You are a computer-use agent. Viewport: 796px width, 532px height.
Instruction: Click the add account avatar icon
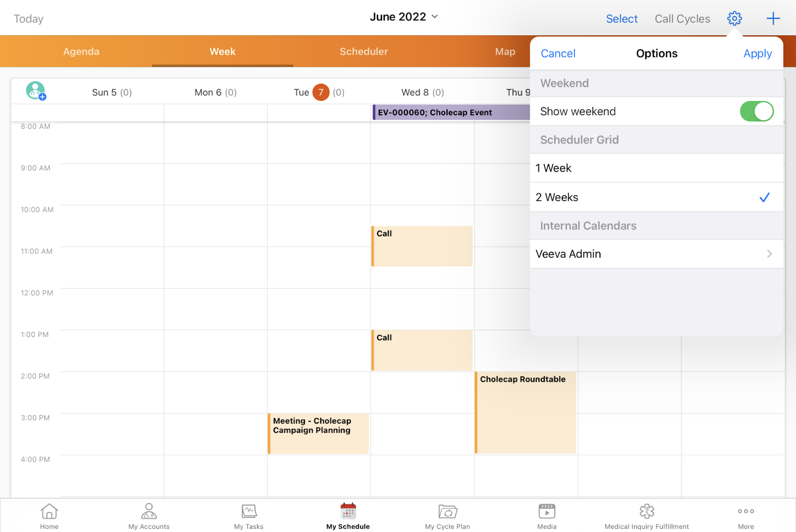tap(35, 91)
